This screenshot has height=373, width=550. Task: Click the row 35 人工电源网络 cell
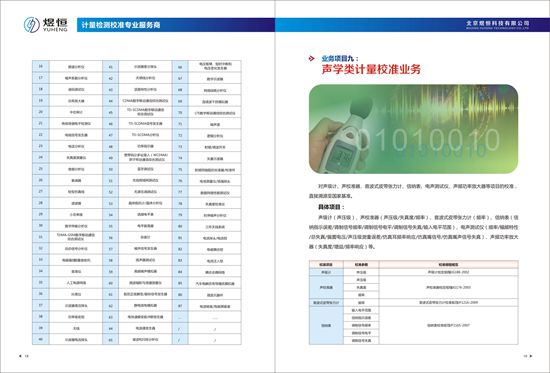[76, 282]
